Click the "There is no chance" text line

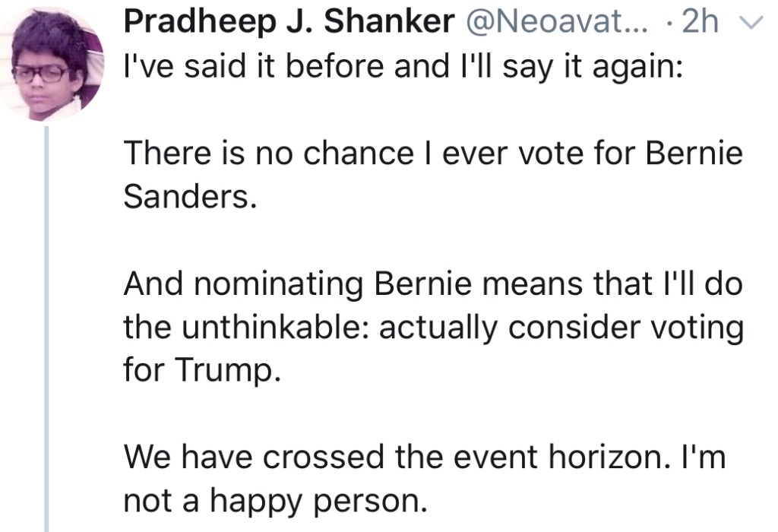(x=432, y=154)
